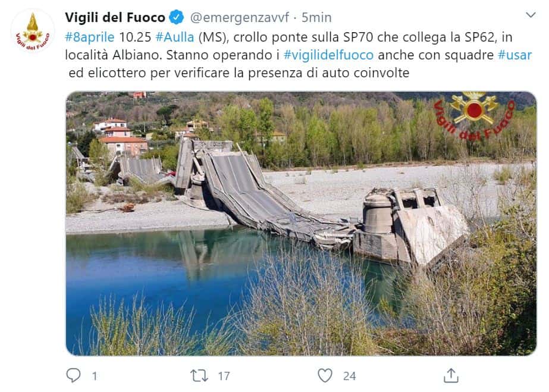Viewport: 549px width, 392px height.
Task: Click the reply speech bubble icon
Action: tap(74, 375)
